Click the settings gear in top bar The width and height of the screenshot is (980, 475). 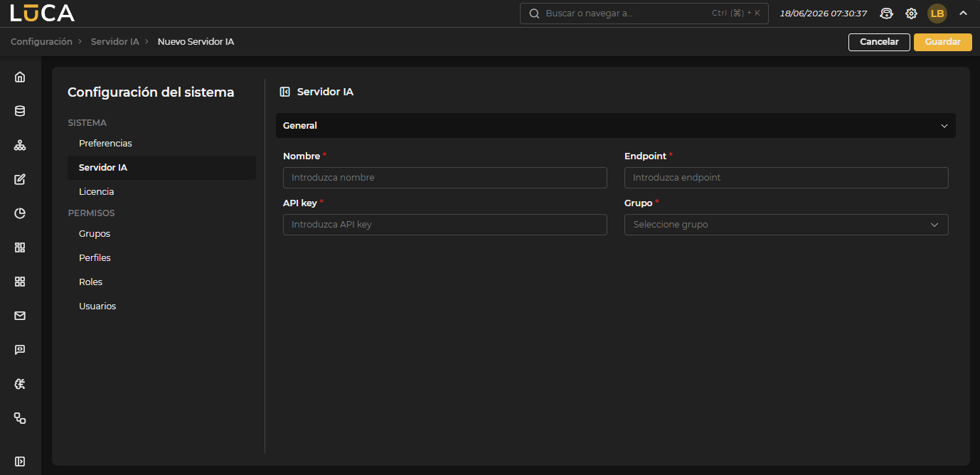[x=911, y=14]
